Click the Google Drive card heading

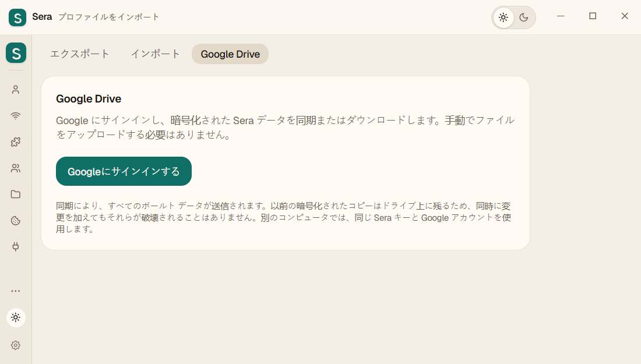(89, 99)
